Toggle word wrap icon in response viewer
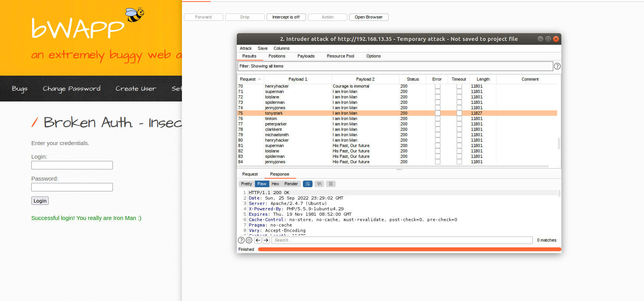Screen dimensions: 644x301 [x=308, y=184]
